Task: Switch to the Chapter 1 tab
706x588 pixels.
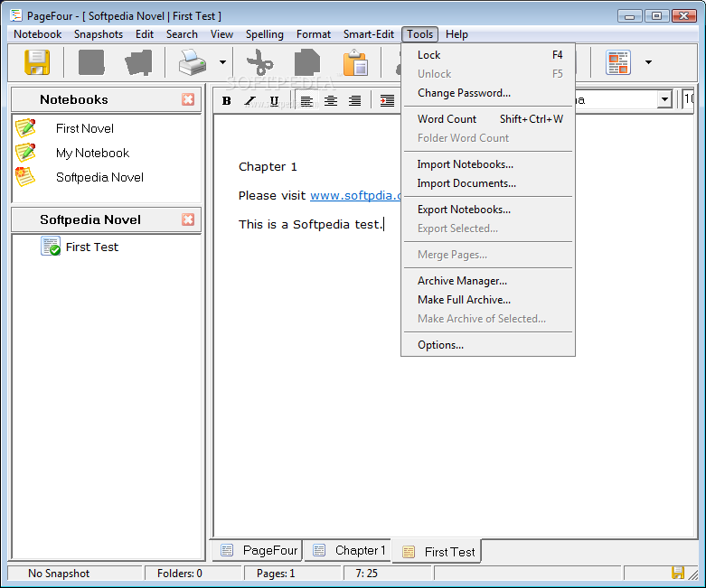Action: point(349,550)
